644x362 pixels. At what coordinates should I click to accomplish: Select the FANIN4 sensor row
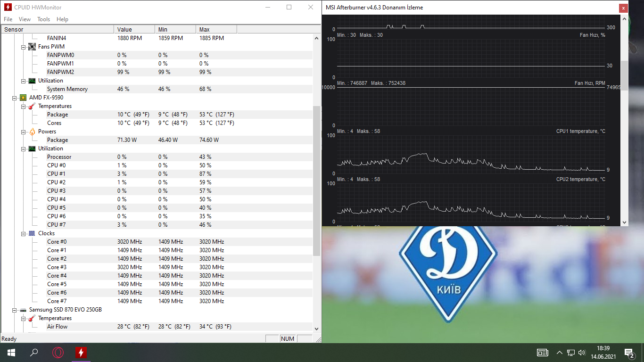tap(157, 38)
